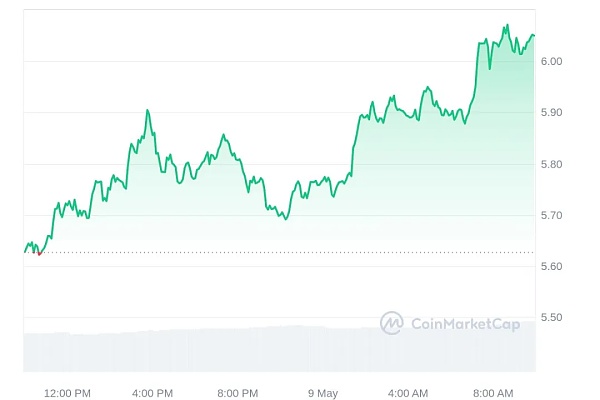Select the 4:00 PM time label
The height and width of the screenshot is (400, 600).
[x=152, y=391]
